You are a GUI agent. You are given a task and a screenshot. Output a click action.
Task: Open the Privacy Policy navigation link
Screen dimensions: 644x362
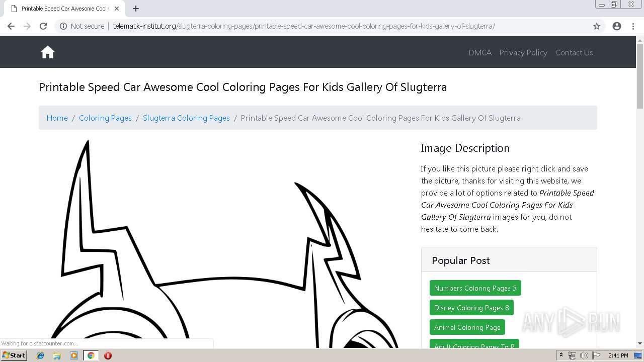pos(523,52)
